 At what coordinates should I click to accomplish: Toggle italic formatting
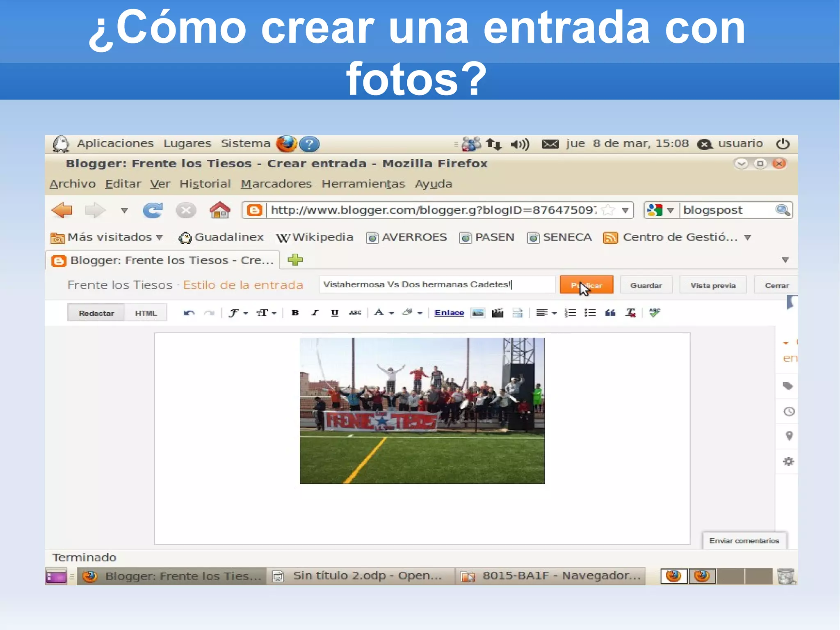coord(315,313)
